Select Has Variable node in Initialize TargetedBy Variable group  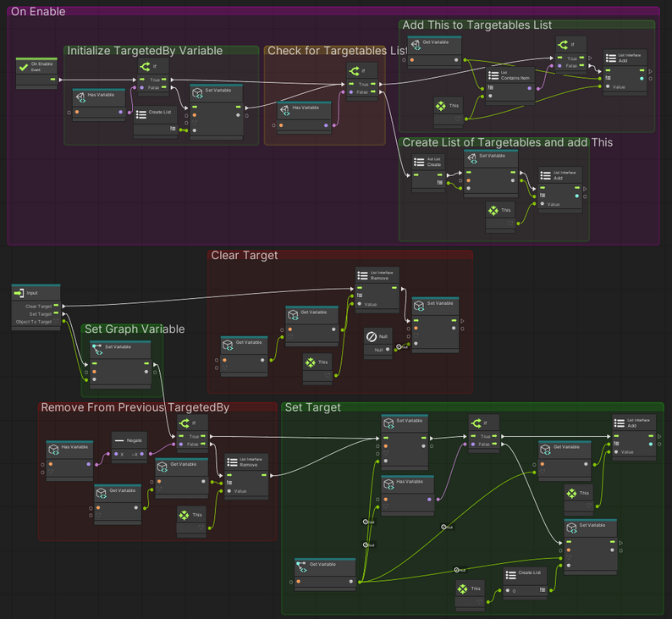[98, 105]
